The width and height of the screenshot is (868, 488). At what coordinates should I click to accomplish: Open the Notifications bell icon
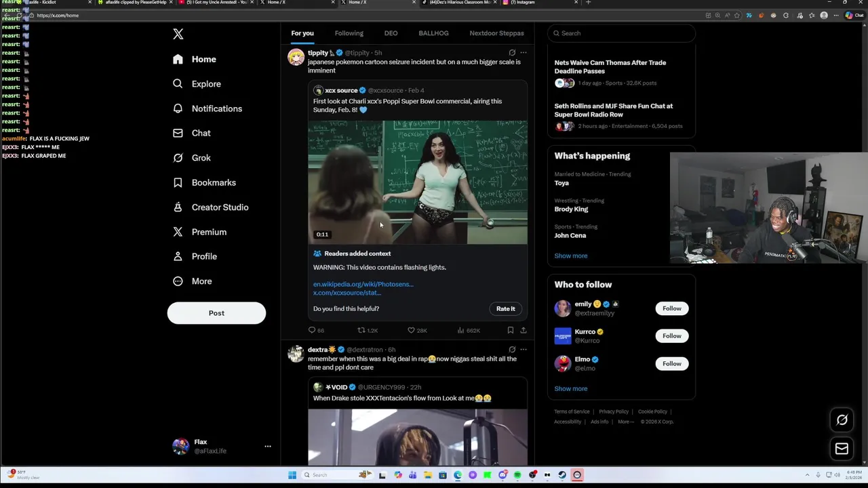point(178,108)
